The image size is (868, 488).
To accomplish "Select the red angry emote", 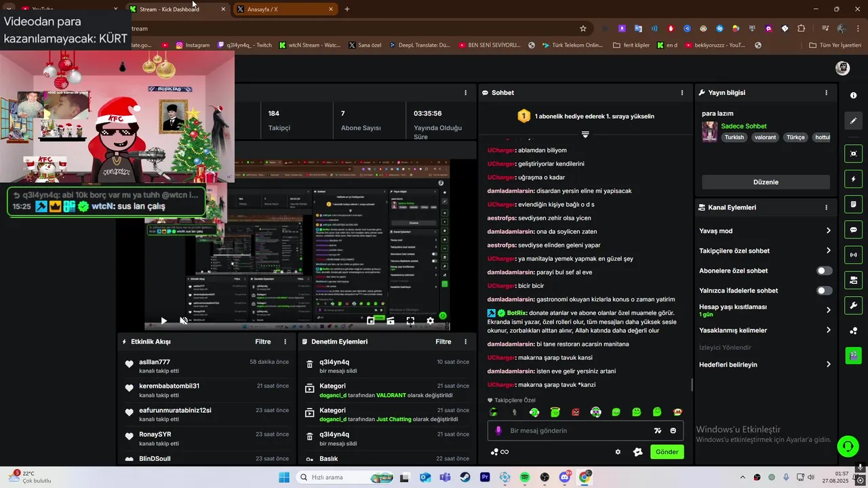I will coord(575,412).
